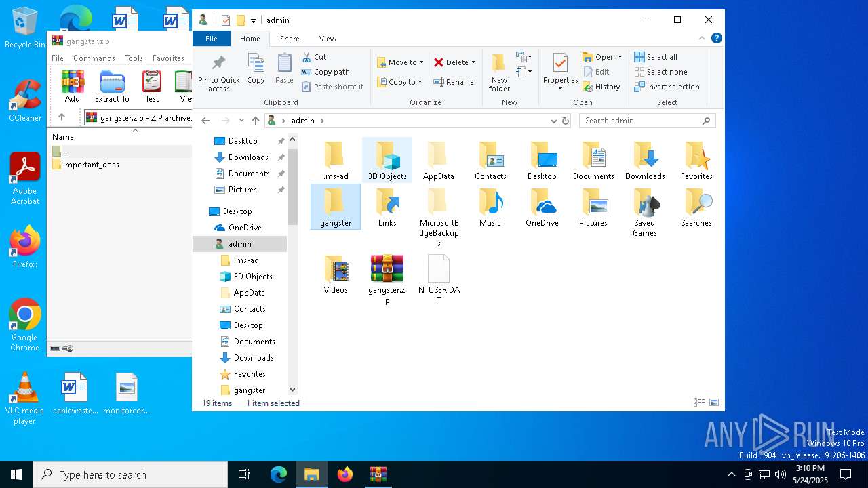Open the Copy to dropdown
868x488 pixels.
click(400, 82)
